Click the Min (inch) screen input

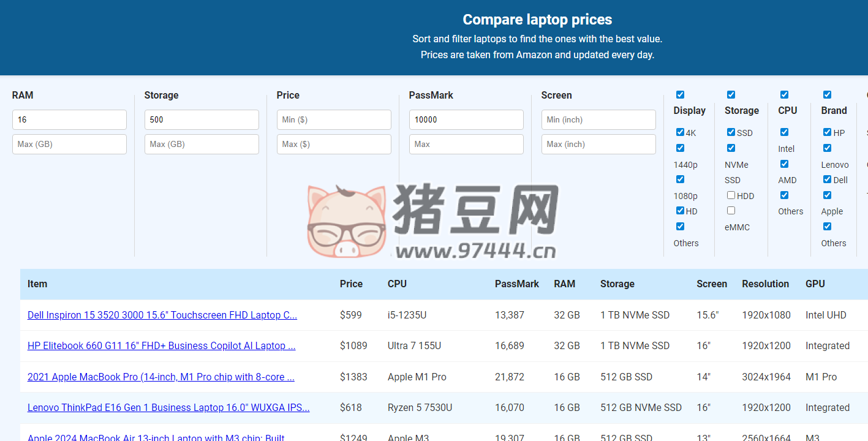tap(598, 119)
